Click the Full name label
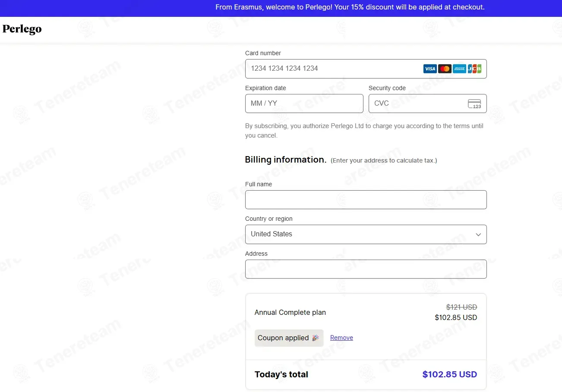 [259, 184]
